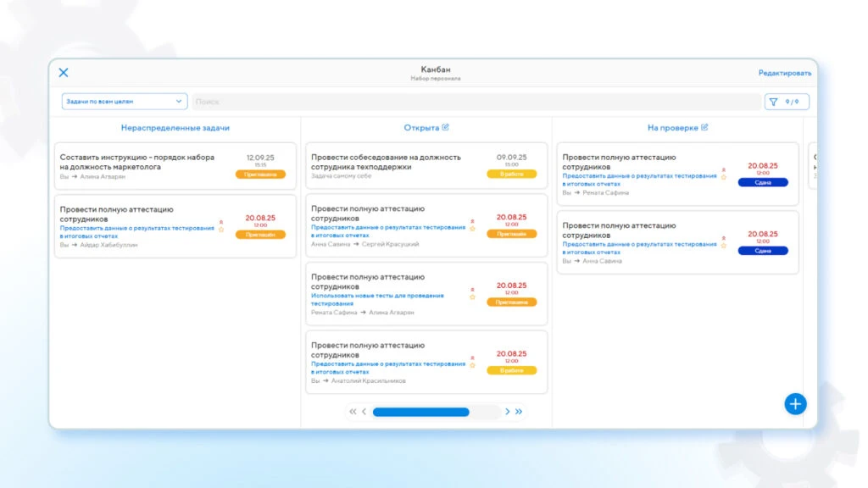Click Сдана status badge for Анна Савина
The height and width of the screenshot is (488, 868).
[762, 251]
